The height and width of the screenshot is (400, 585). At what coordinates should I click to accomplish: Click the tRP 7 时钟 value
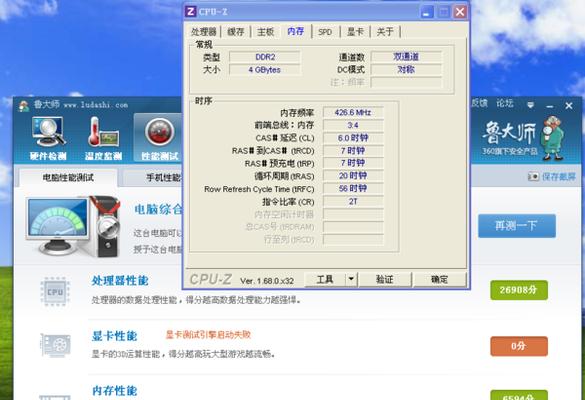[353, 163]
